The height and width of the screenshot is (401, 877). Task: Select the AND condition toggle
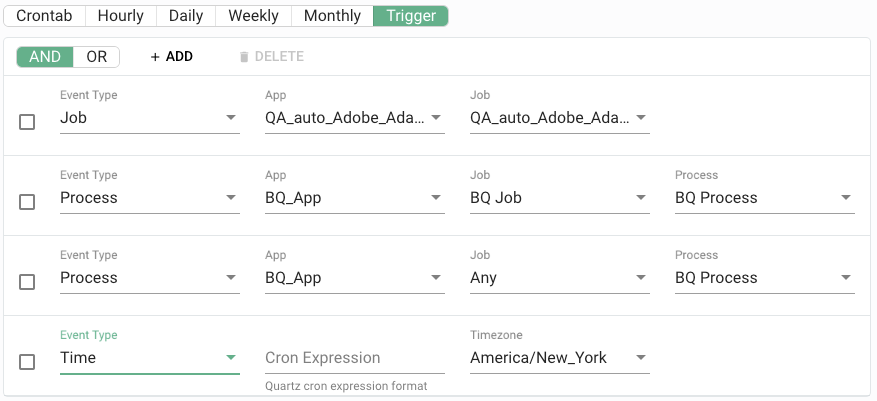pos(45,57)
